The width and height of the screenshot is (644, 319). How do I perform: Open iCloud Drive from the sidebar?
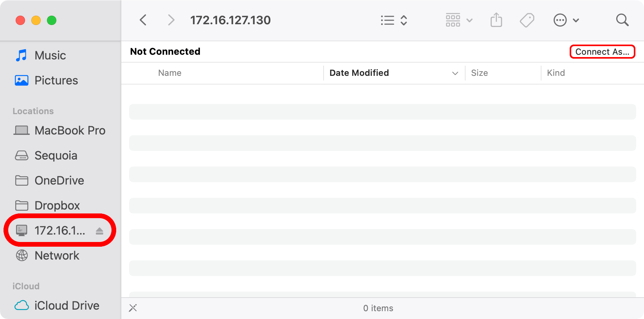[x=67, y=305]
